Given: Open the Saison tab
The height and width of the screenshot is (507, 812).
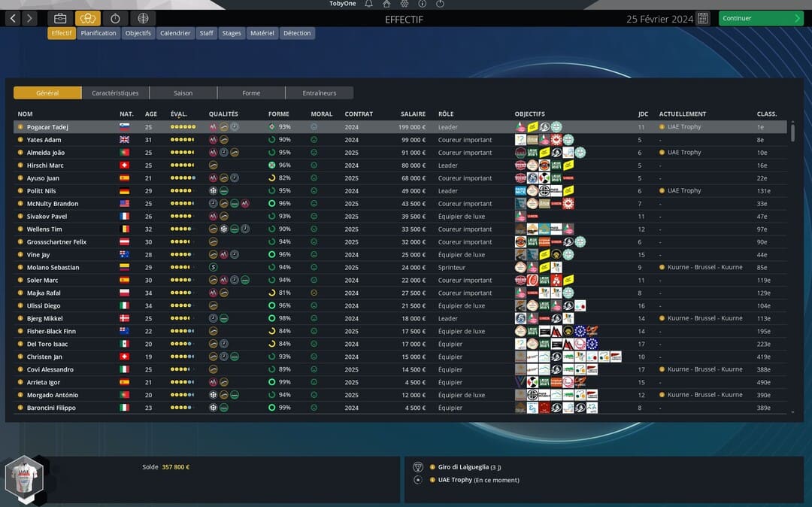Looking at the screenshot, I should click(183, 93).
